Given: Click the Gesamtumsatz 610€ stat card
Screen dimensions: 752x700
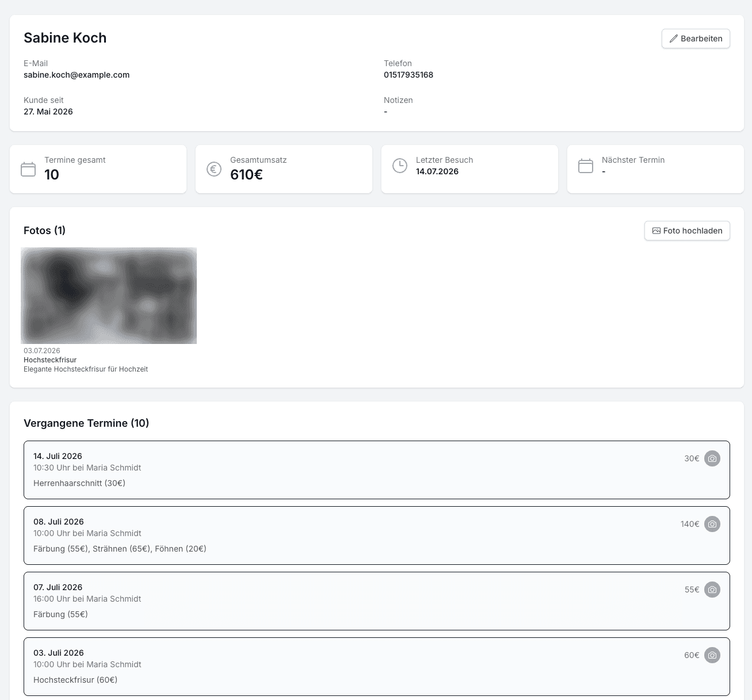Looking at the screenshot, I should [284, 169].
